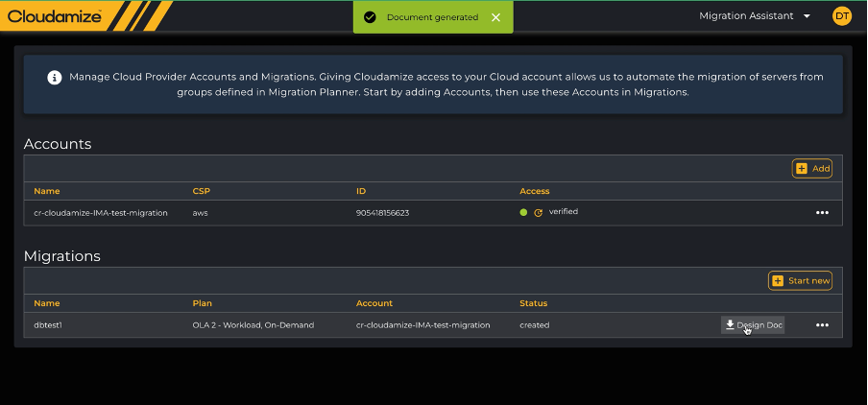Screen dimensions: 868x405
Task: Click the green access status dot
Action: click(523, 212)
